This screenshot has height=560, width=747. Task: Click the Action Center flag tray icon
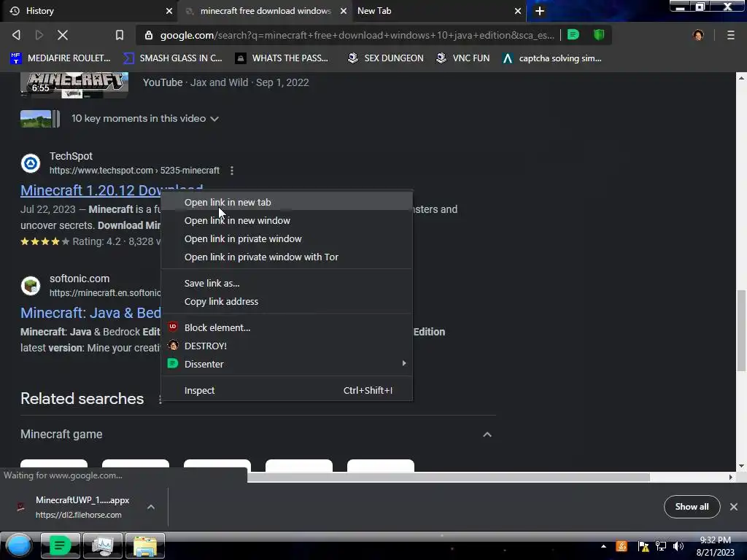643,546
